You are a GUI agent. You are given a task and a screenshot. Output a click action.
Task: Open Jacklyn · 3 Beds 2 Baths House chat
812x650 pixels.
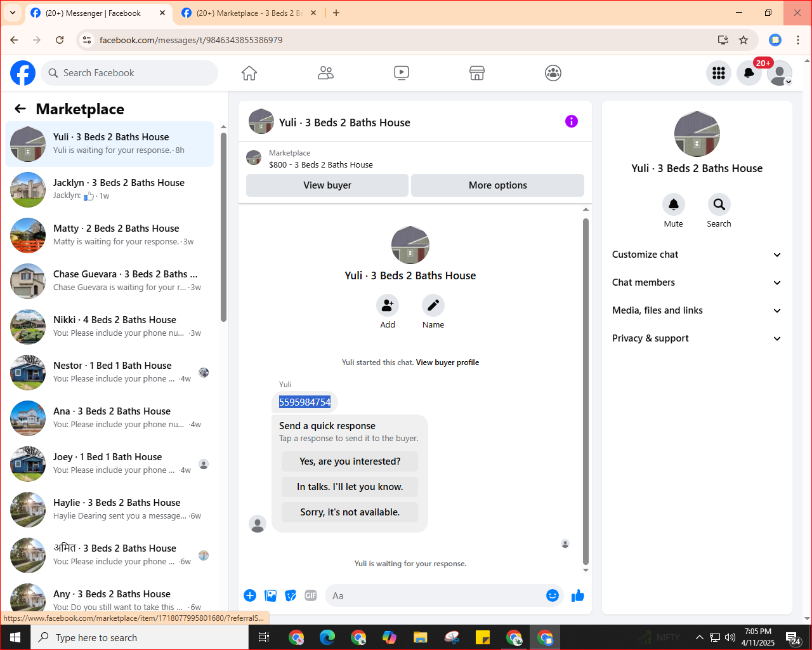109,190
